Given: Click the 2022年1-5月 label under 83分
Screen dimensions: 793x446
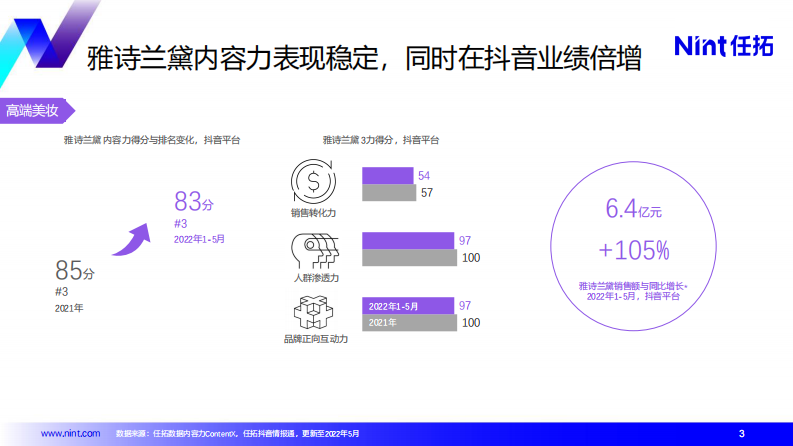Looking at the screenshot, I should point(199,239).
